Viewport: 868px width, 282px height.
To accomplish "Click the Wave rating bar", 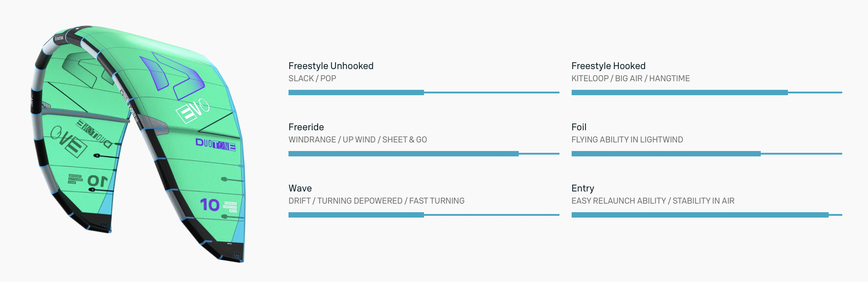I will click(424, 215).
